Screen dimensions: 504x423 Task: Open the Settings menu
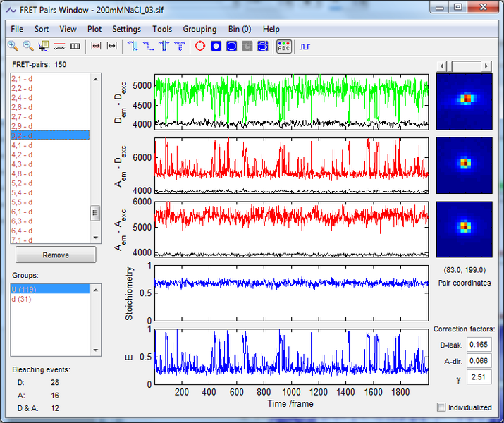[126, 29]
